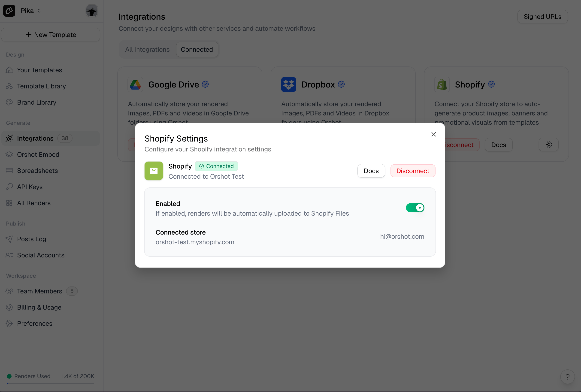
Task: Click the Orshot logo icon
Action: (x=9, y=11)
